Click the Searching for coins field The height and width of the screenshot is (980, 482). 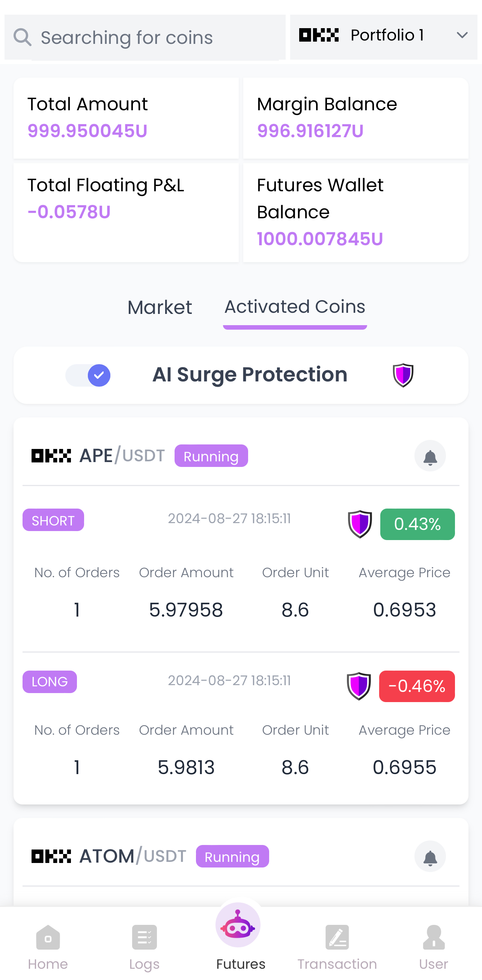(x=152, y=37)
